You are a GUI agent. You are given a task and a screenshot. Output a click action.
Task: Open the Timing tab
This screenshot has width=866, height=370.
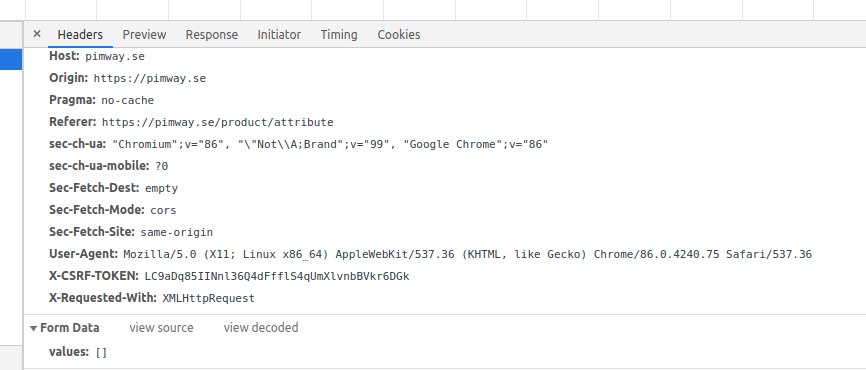click(339, 34)
